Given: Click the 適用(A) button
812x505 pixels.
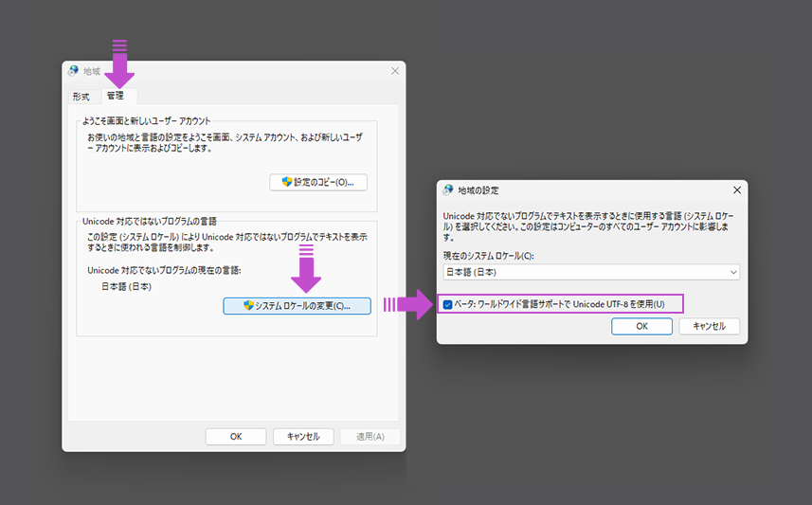Looking at the screenshot, I should (370, 437).
